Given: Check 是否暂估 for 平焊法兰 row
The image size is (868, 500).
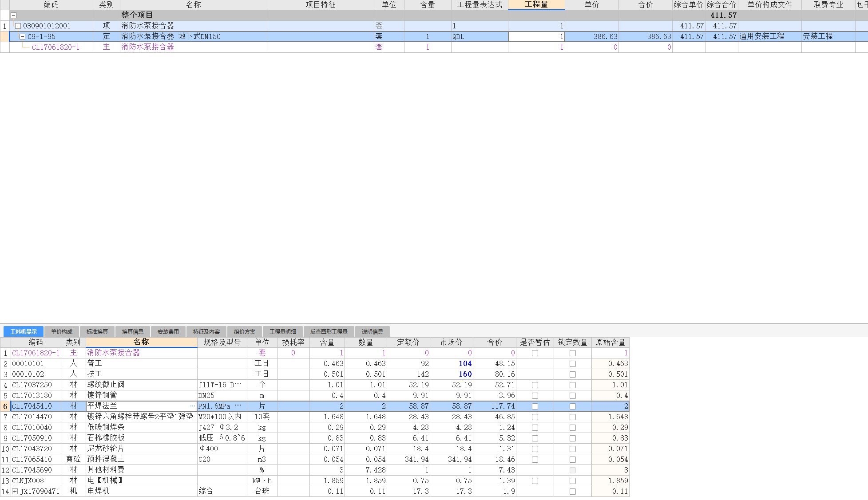Looking at the screenshot, I should coord(535,406).
